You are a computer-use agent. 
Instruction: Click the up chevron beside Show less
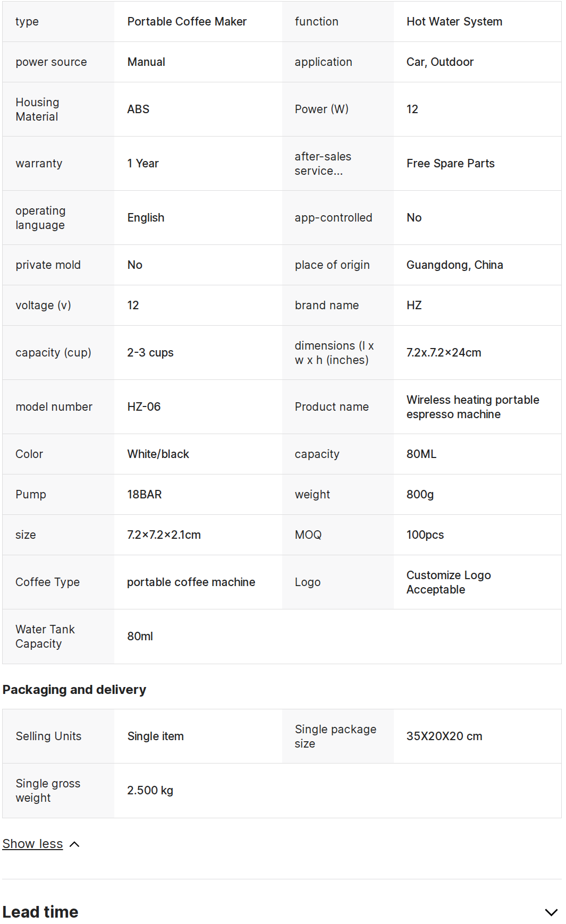(x=75, y=844)
